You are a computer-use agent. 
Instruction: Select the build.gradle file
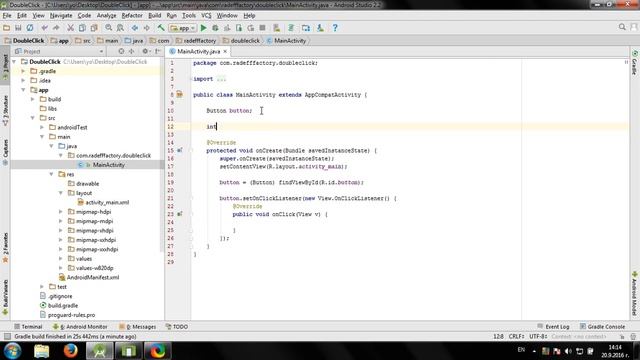[62, 306]
